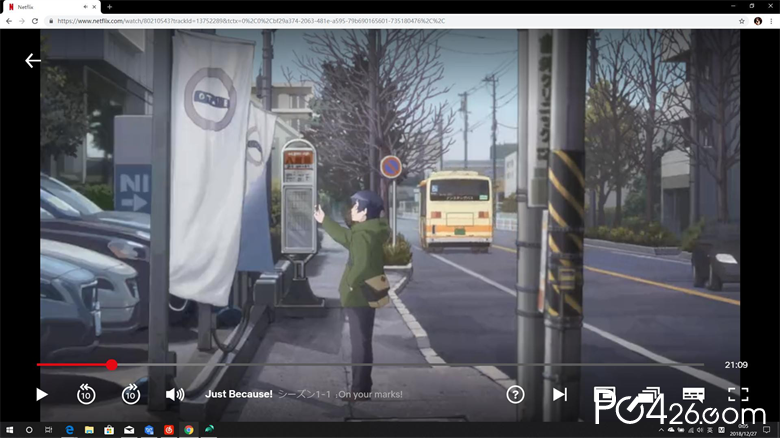780x438 pixels.
Task: Play the paused Netflix video
Action: click(42, 395)
